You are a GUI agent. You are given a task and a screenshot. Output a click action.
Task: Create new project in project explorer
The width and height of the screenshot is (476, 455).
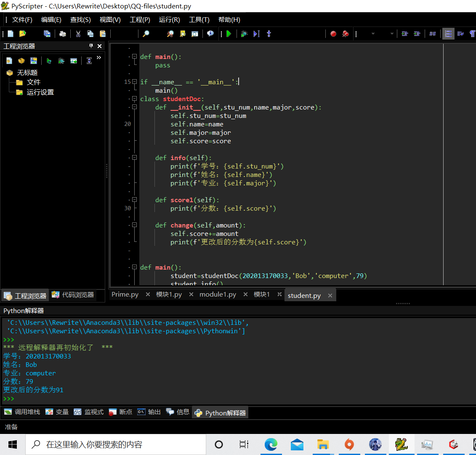pos(9,61)
